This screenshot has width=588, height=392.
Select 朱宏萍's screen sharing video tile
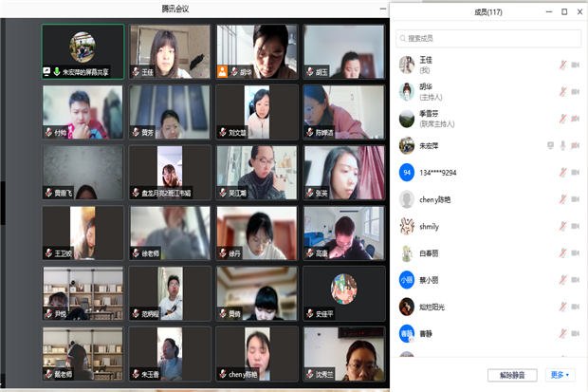tap(83, 51)
